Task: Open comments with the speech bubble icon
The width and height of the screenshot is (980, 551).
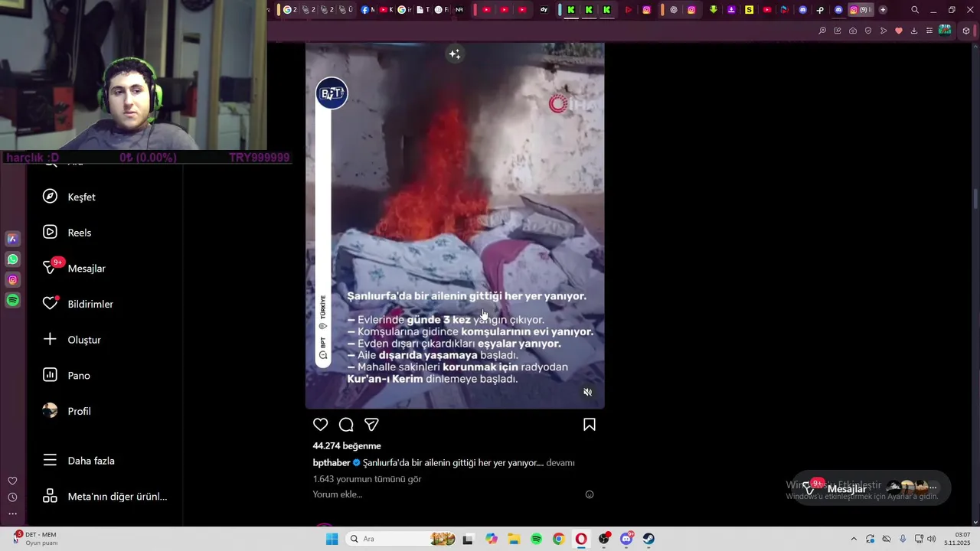Action: click(346, 425)
